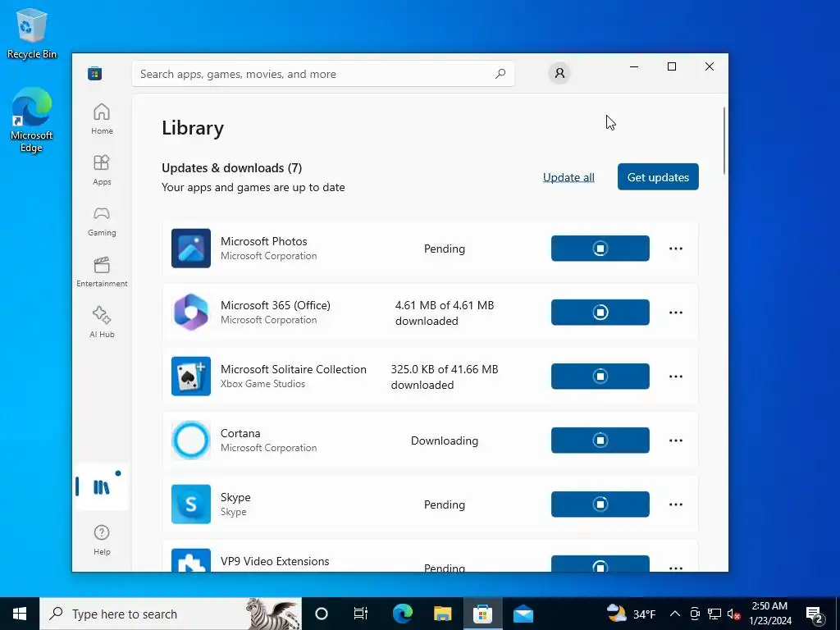The height and width of the screenshot is (630, 840).
Task: Open Task View on the taskbar
Action: (361, 614)
